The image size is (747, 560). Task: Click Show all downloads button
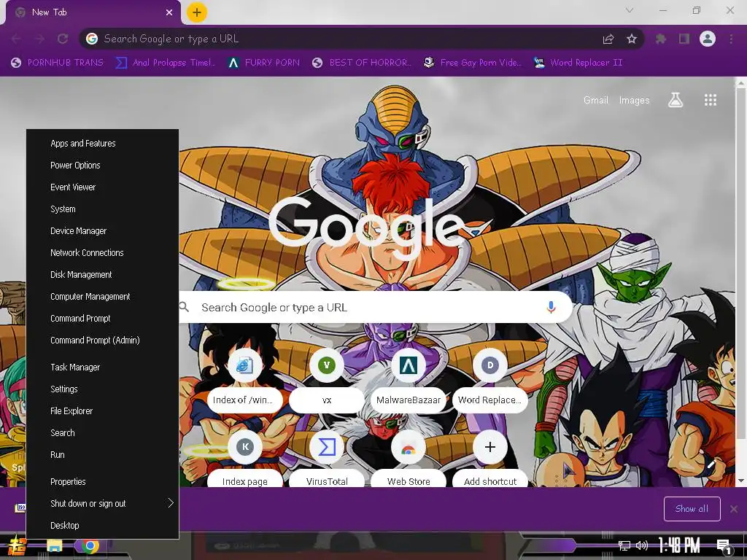click(692, 509)
